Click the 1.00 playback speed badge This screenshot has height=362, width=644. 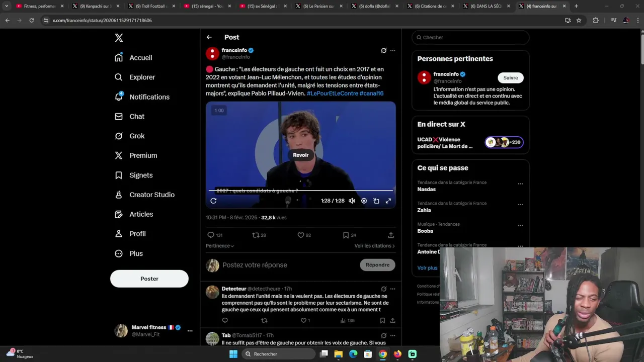click(219, 111)
